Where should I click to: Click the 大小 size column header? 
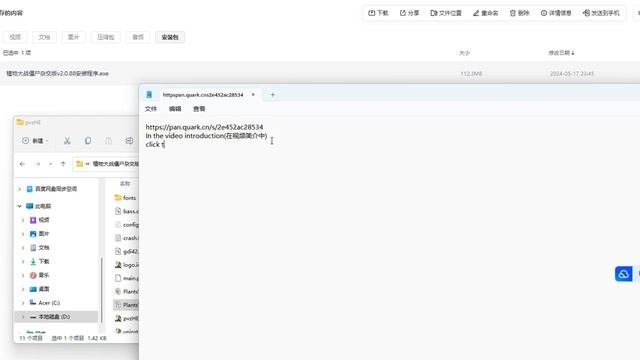click(464, 53)
